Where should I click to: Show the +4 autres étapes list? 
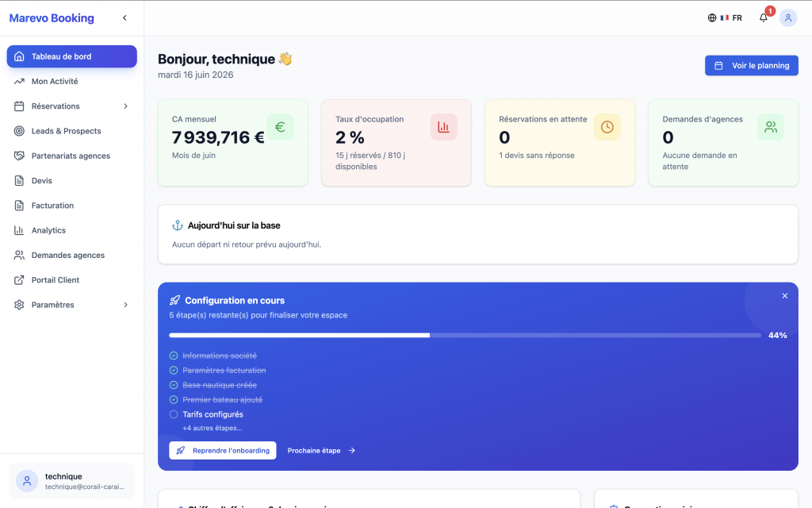tap(213, 428)
